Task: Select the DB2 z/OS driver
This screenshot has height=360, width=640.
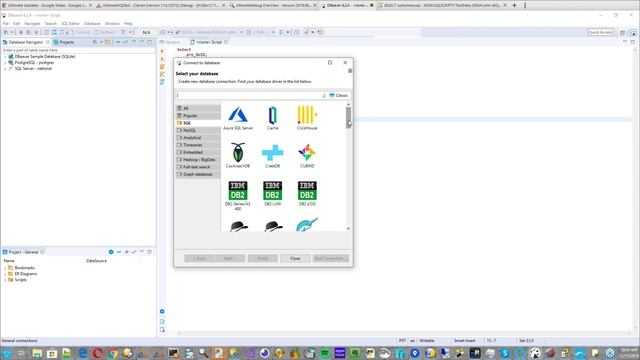Action: click(307, 193)
